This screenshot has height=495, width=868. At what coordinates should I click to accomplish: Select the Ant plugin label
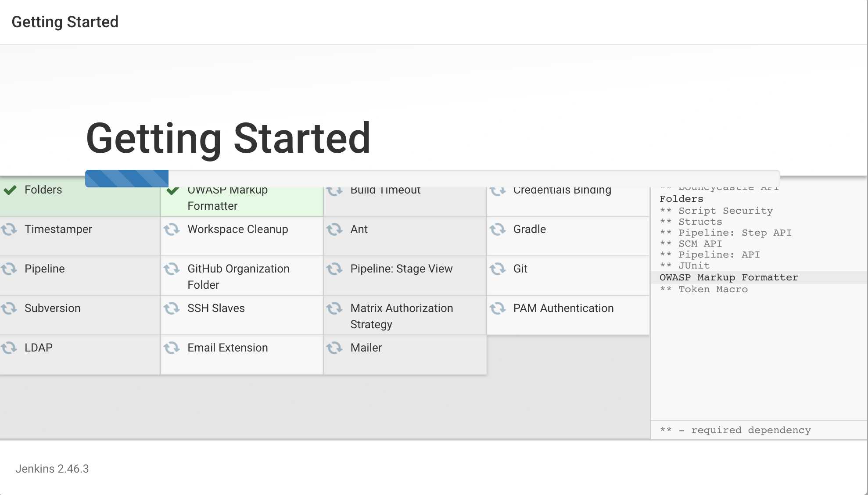pyautogui.click(x=359, y=229)
